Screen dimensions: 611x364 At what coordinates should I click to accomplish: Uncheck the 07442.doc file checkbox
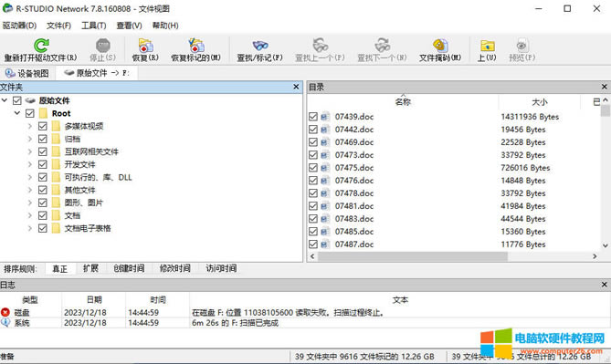point(313,130)
